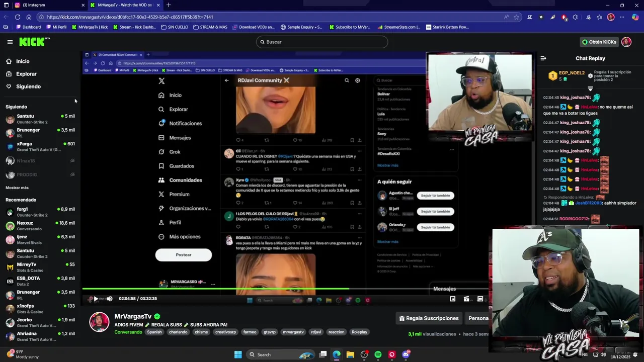Image resolution: width=644 pixels, height=362 pixels.
Task: Open Download VODs bookmark
Action: (254, 27)
